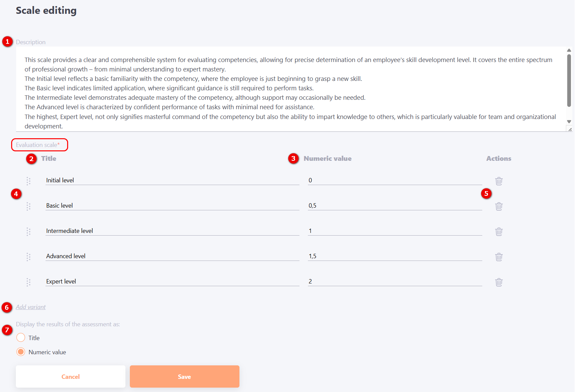This screenshot has height=392, width=576.
Task: Click drag handle next to Expert level
Action: tap(28, 282)
